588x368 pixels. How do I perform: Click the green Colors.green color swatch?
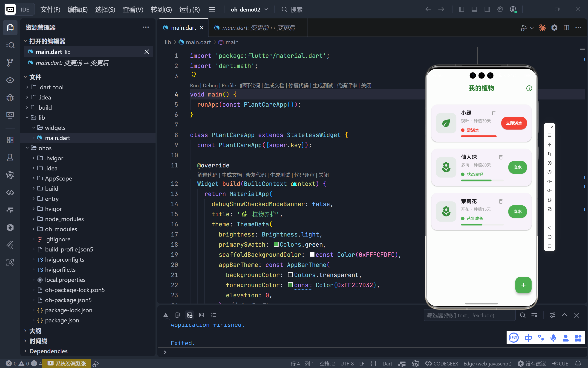tap(276, 244)
